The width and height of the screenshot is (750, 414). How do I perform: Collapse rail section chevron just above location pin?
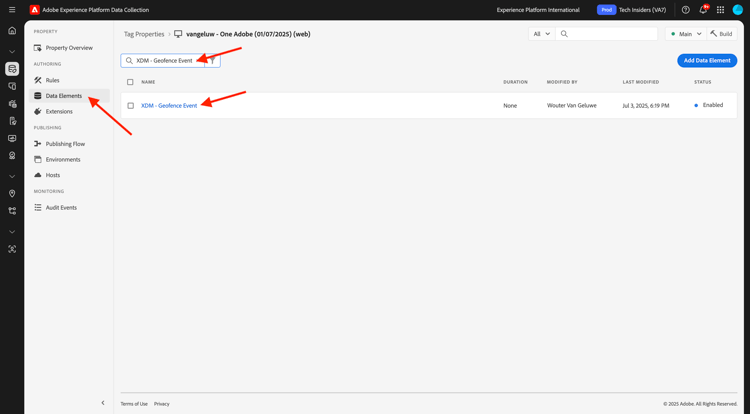click(x=12, y=176)
